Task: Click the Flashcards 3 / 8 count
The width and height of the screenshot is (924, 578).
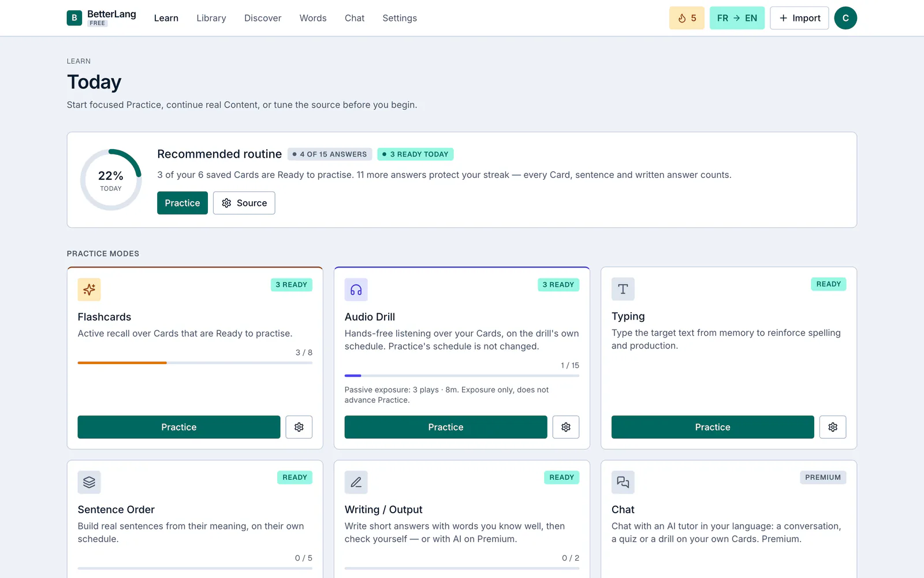Action: click(x=304, y=353)
